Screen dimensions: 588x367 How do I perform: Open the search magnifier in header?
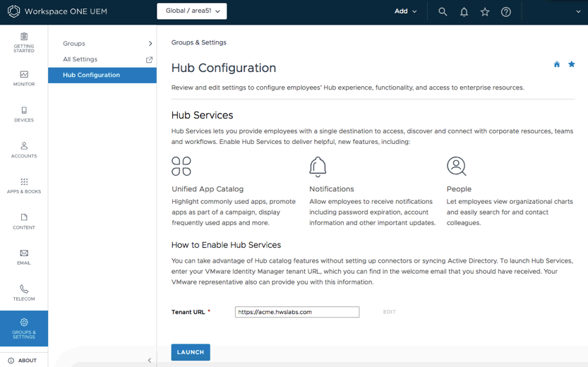(x=443, y=11)
